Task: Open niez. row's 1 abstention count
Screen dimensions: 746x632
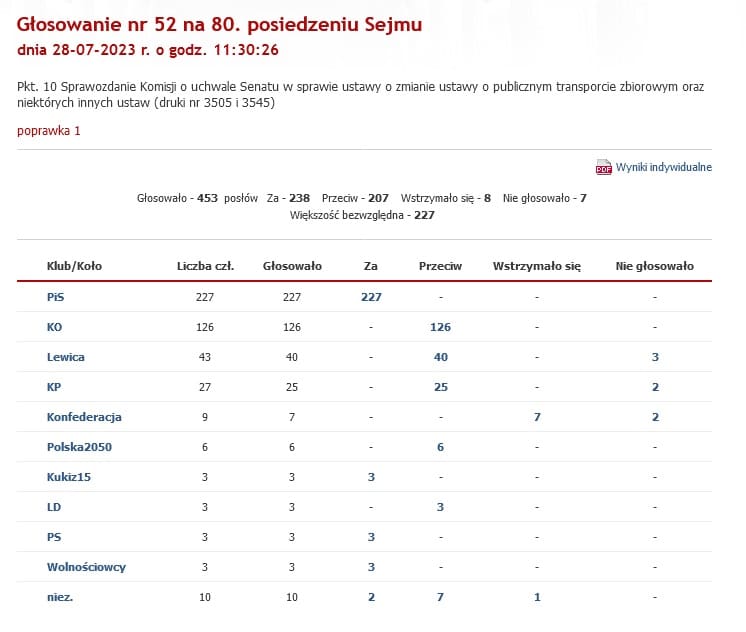Action: (x=537, y=597)
